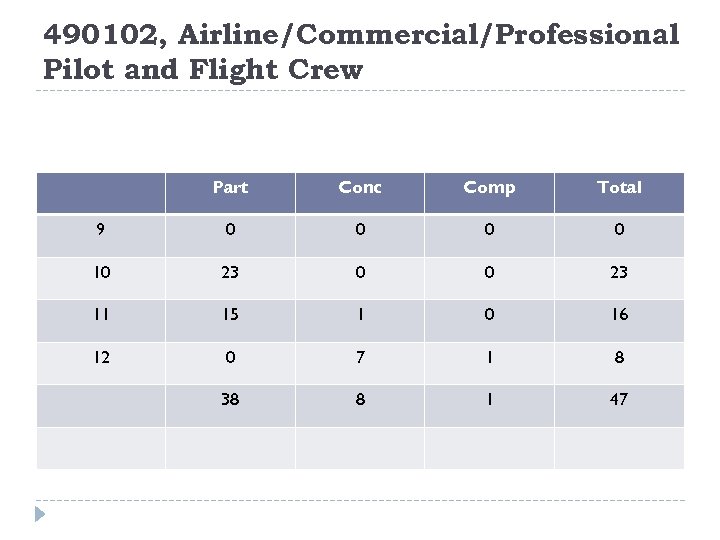Screen dimensions: 720x540
Task: Select Total value 23 in row 10
Action: (619, 272)
